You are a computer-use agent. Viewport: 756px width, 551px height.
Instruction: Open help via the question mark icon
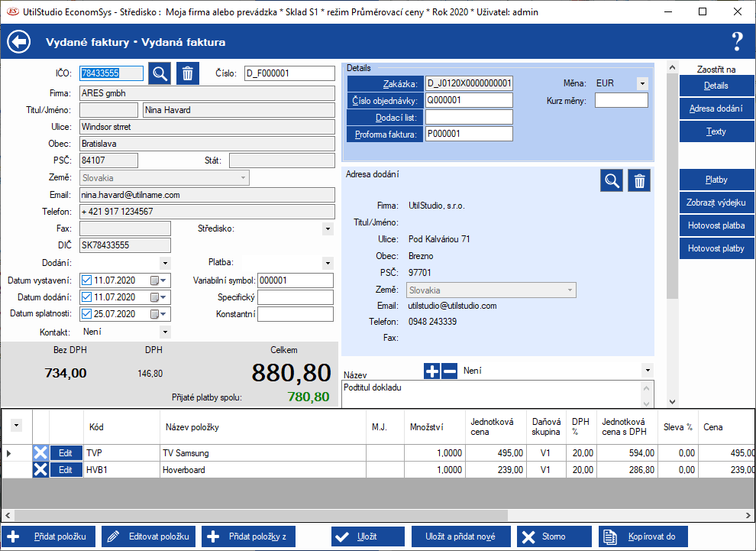[736, 41]
